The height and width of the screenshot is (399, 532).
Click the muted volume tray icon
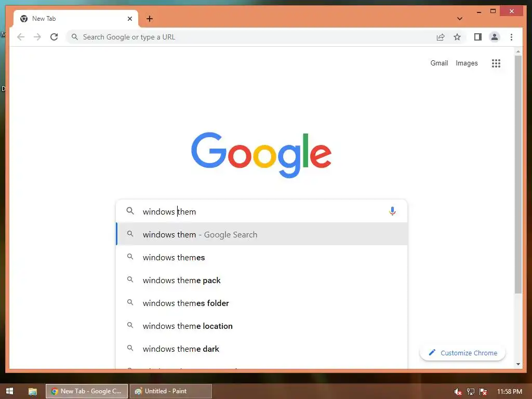point(458,392)
